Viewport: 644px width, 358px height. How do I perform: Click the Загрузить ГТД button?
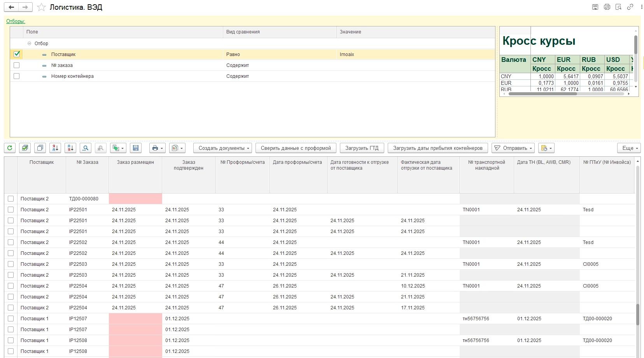pos(362,148)
